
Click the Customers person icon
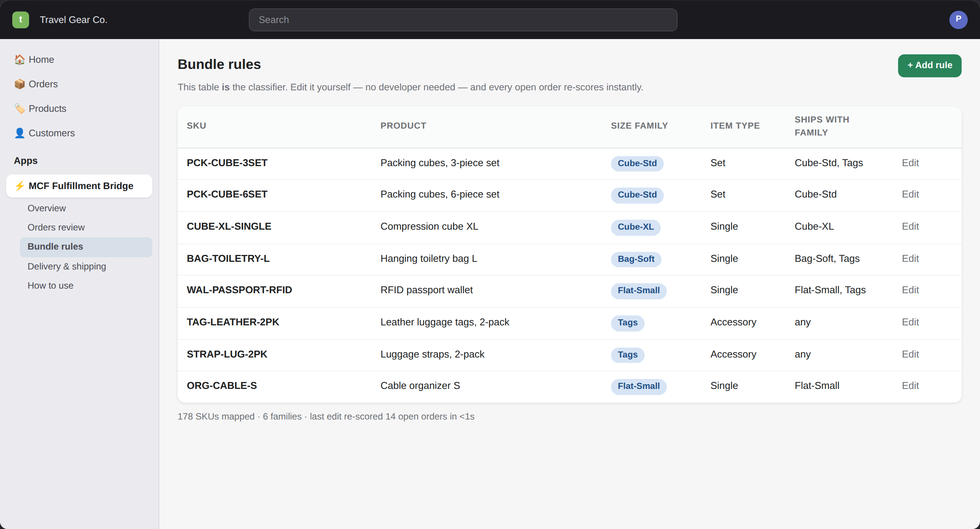(x=20, y=133)
